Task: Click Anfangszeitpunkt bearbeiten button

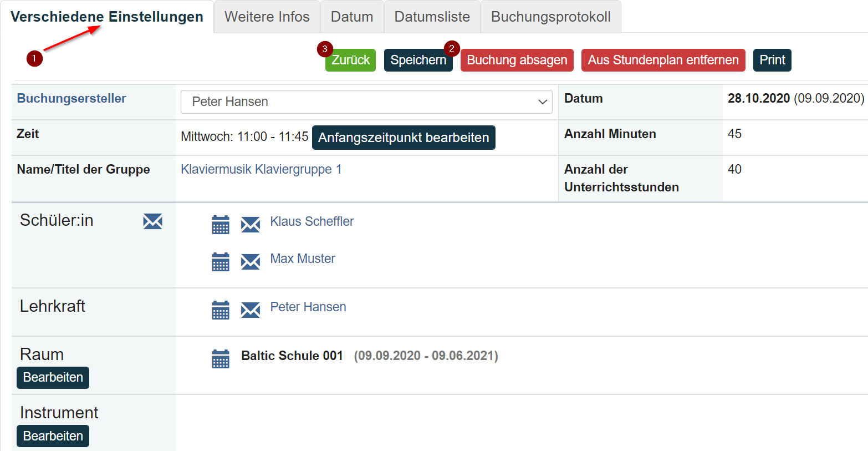Action: pos(404,138)
